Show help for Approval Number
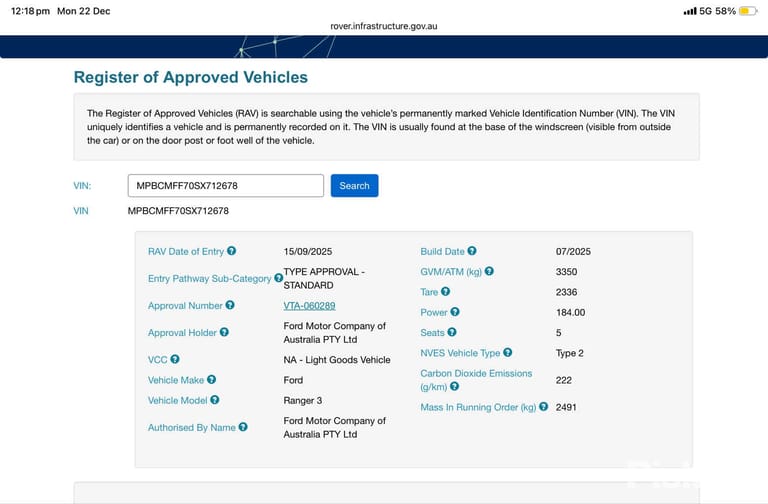Image resolution: width=768 pixels, height=504 pixels. click(230, 305)
